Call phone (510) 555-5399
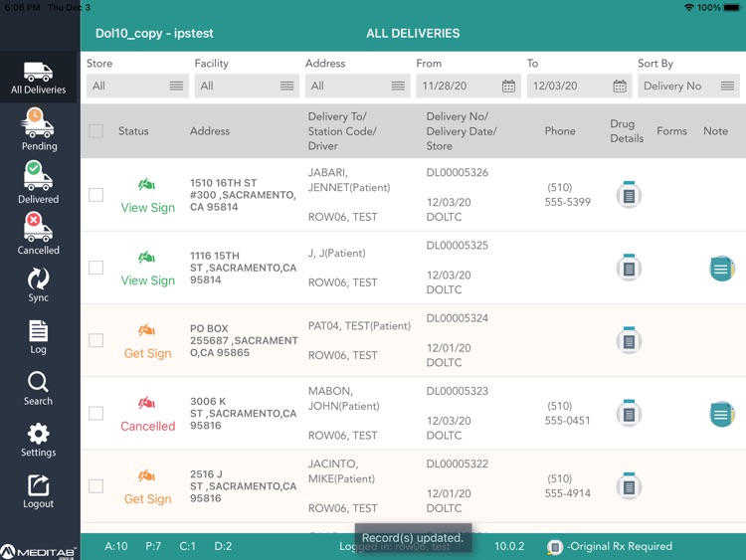This screenshot has width=746, height=560. (568, 195)
